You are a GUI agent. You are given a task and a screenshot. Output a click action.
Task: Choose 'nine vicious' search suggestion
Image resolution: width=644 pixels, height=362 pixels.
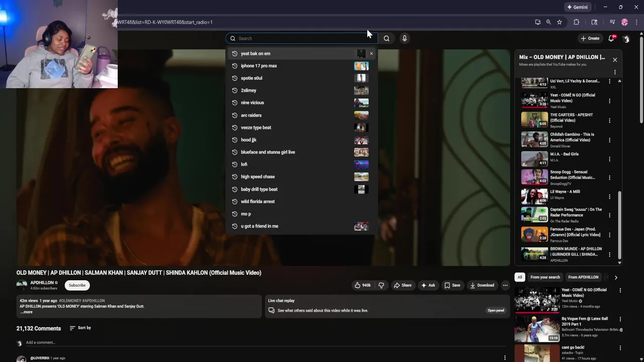[x=301, y=103]
